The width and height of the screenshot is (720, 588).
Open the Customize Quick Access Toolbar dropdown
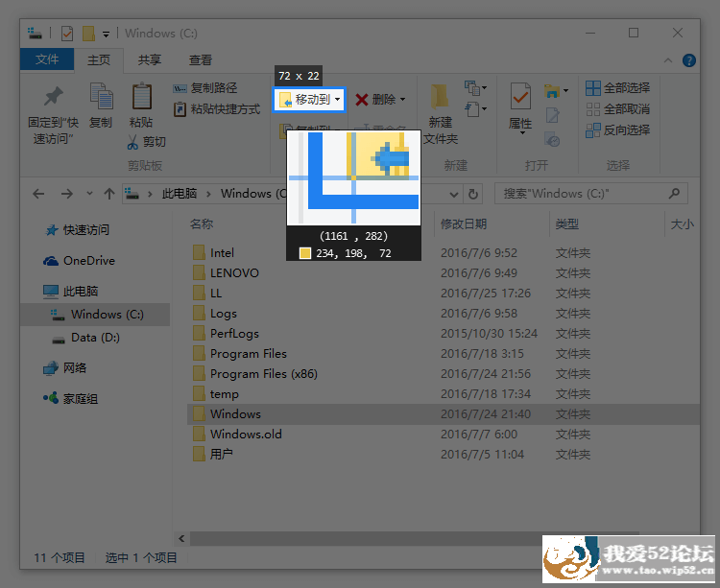coord(106,35)
